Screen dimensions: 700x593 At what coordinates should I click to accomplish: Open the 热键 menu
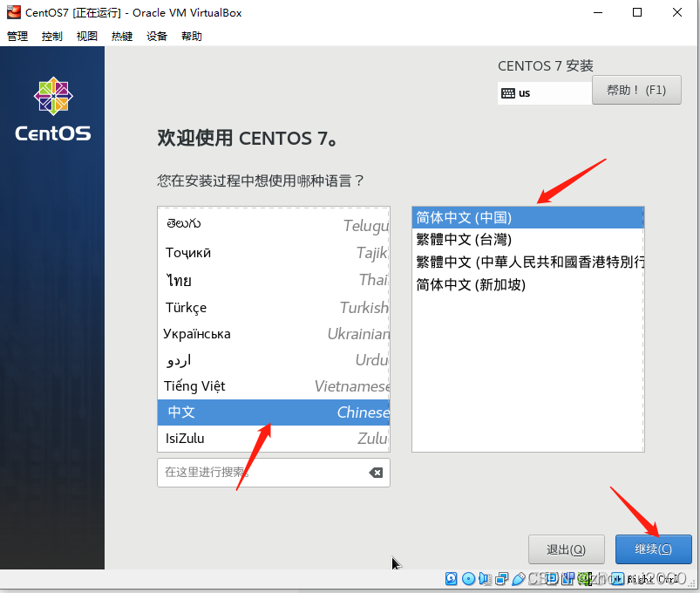coord(122,36)
